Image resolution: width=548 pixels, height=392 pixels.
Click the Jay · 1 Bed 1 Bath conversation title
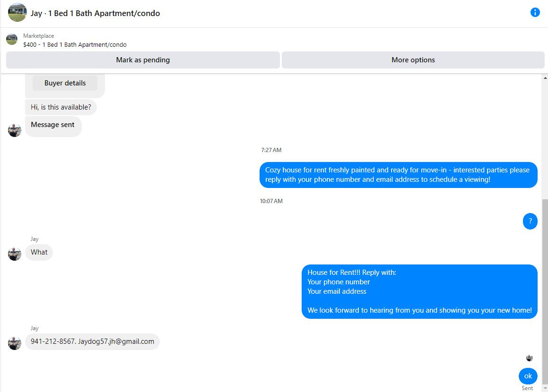tap(95, 13)
